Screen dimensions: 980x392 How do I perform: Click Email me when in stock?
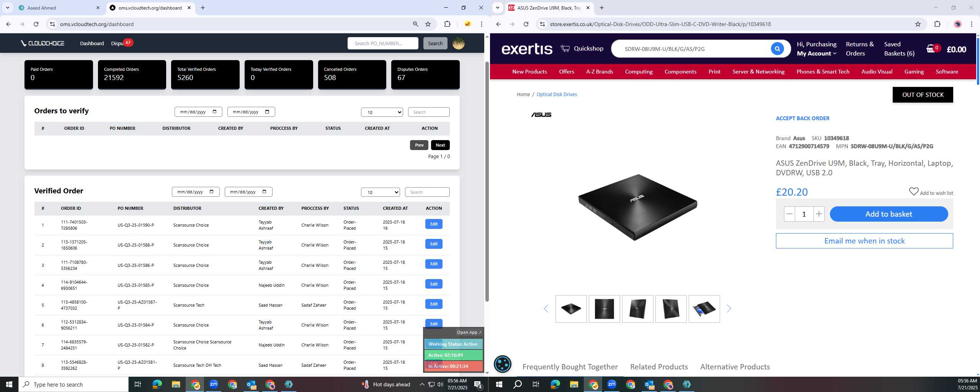(864, 241)
